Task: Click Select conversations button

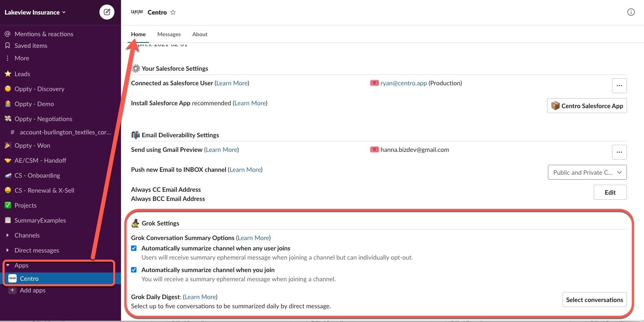Action: [x=594, y=300]
